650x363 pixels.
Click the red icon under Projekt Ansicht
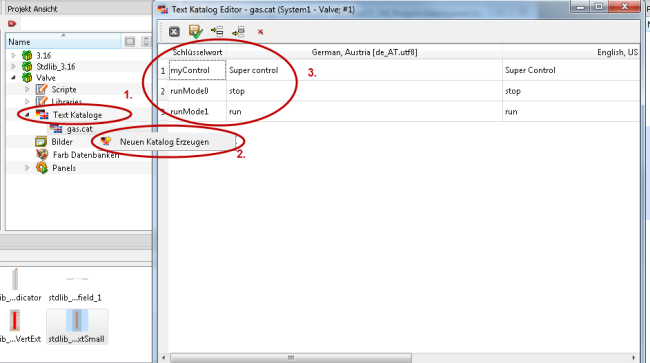click(12, 24)
